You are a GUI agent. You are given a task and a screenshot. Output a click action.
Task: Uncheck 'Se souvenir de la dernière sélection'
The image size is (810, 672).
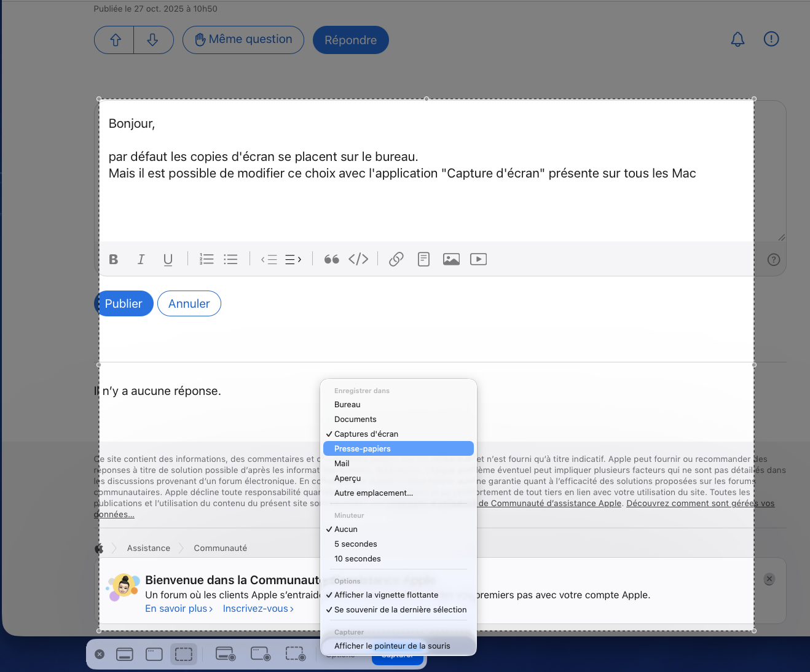pyautogui.click(x=400, y=609)
